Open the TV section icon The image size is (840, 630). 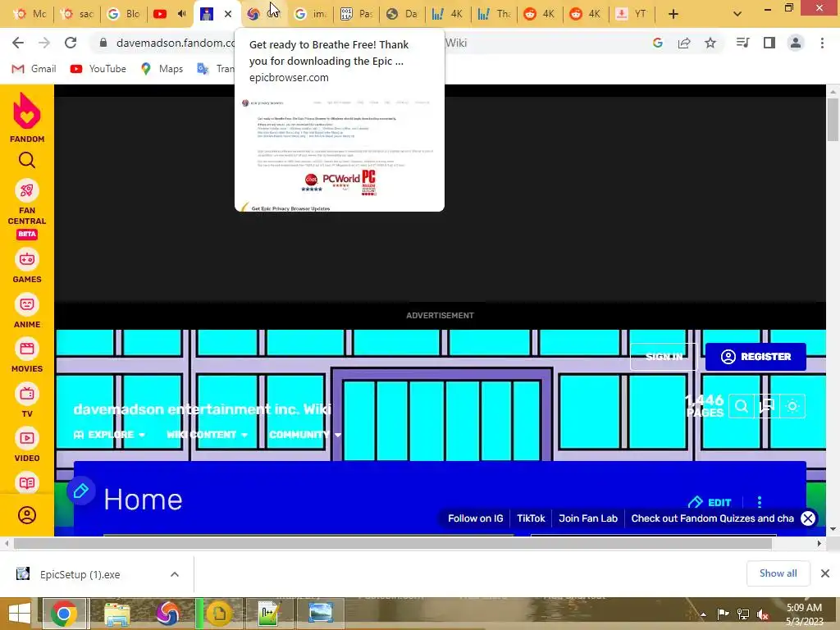pos(27,394)
